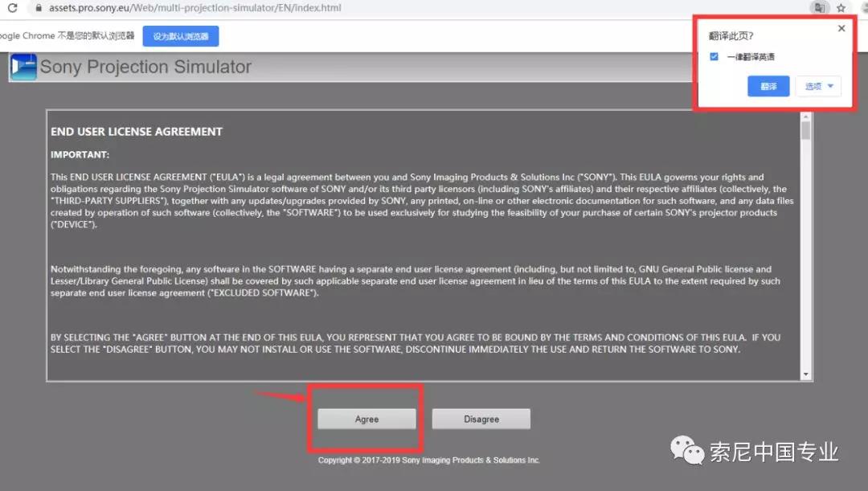Click the paragraph starting 'BY SELECTING THE AGREE'
Viewport: 868px width, 491px height.
coord(416,343)
